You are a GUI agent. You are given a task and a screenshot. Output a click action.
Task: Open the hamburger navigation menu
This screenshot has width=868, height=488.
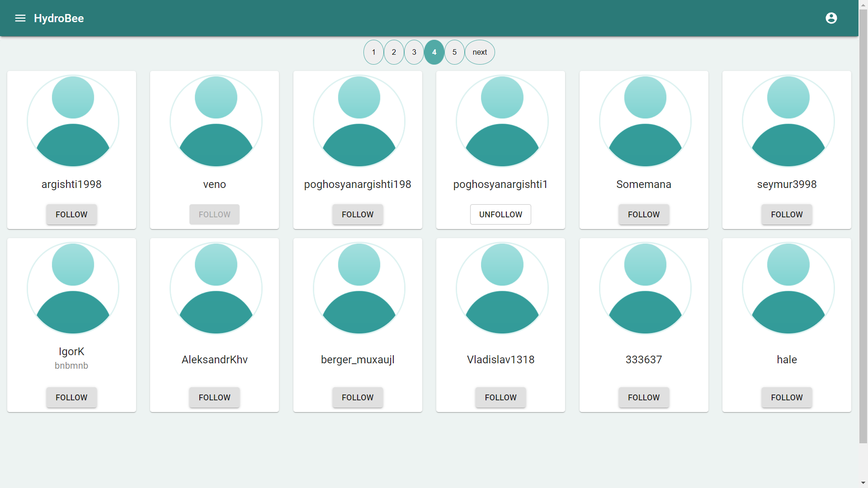[x=20, y=18]
